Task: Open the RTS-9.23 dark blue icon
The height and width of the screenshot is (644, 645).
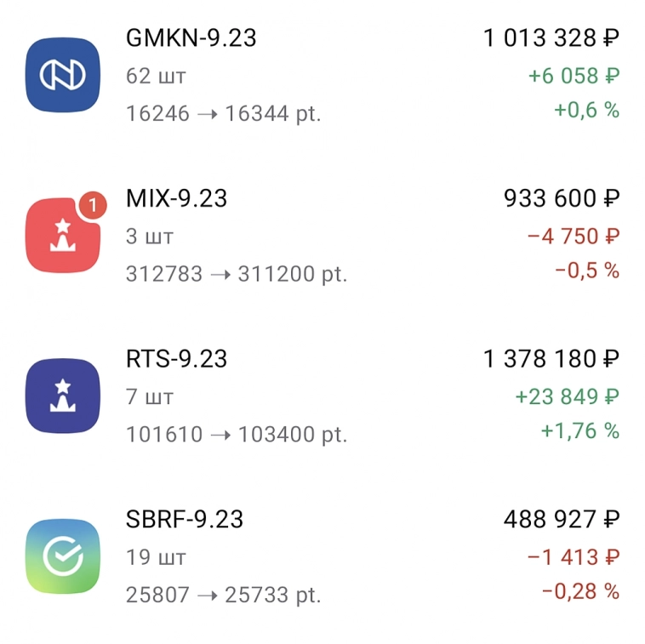Action: [64, 395]
